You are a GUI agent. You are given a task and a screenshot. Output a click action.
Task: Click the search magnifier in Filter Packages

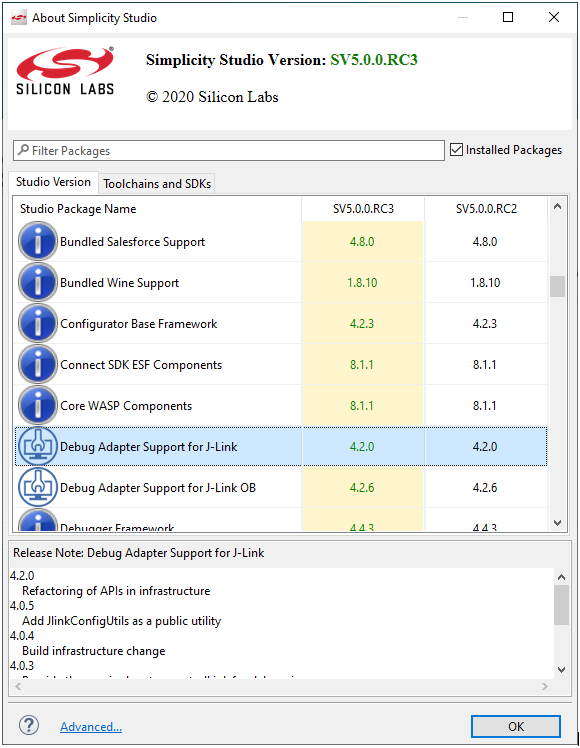[22, 150]
